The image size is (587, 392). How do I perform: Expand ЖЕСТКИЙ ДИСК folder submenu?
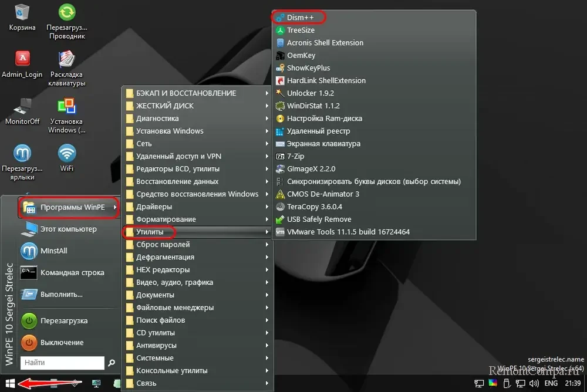click(197, 106)
